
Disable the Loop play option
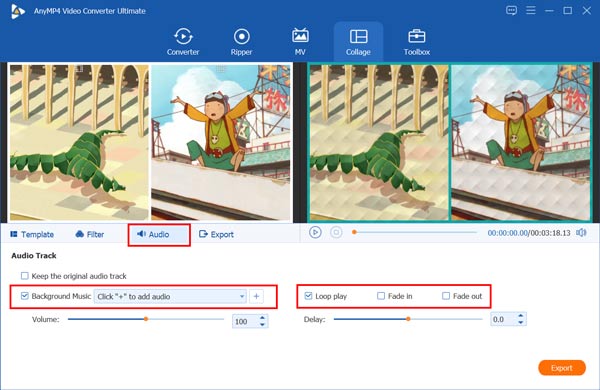[x=308, y=296]
